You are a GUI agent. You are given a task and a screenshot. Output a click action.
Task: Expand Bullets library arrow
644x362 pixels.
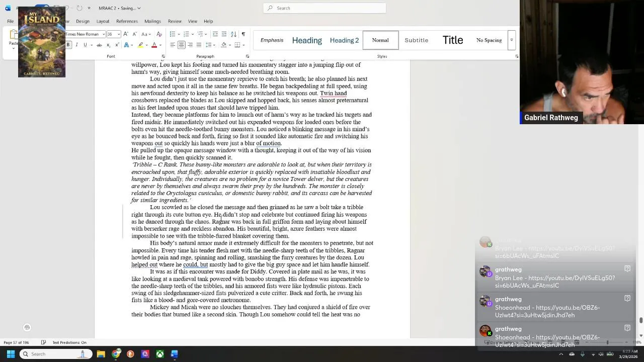click(x=178, y=34)
